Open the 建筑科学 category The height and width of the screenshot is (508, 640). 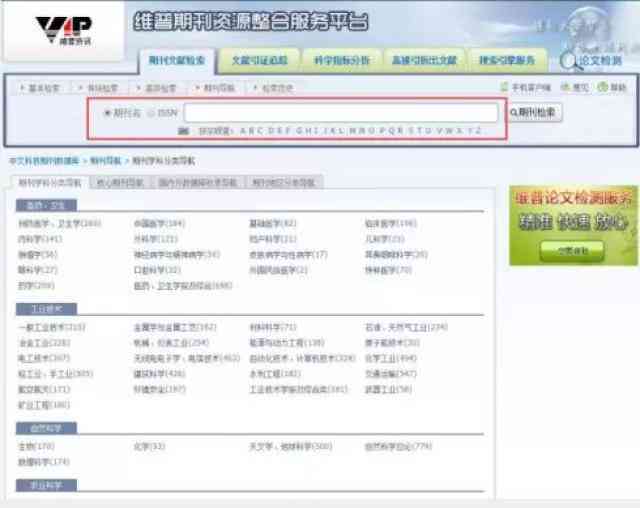coord(160,374)
